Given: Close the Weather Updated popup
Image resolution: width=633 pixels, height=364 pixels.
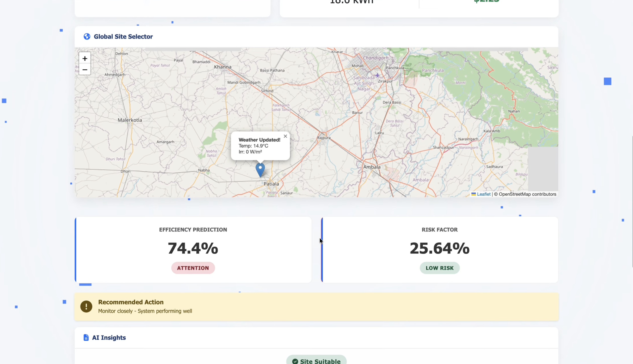Looking at the screenshot, I should click(x=285, y=136).
